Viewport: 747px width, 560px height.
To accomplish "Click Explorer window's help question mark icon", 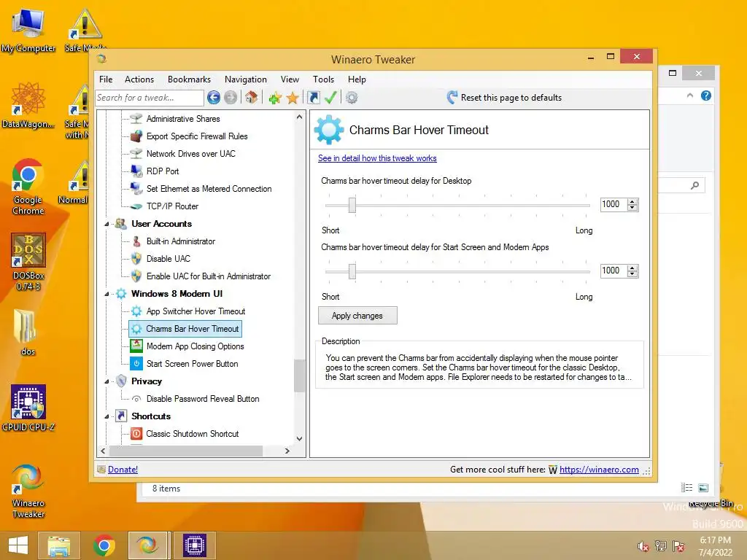I will click(x=706, y=96).
